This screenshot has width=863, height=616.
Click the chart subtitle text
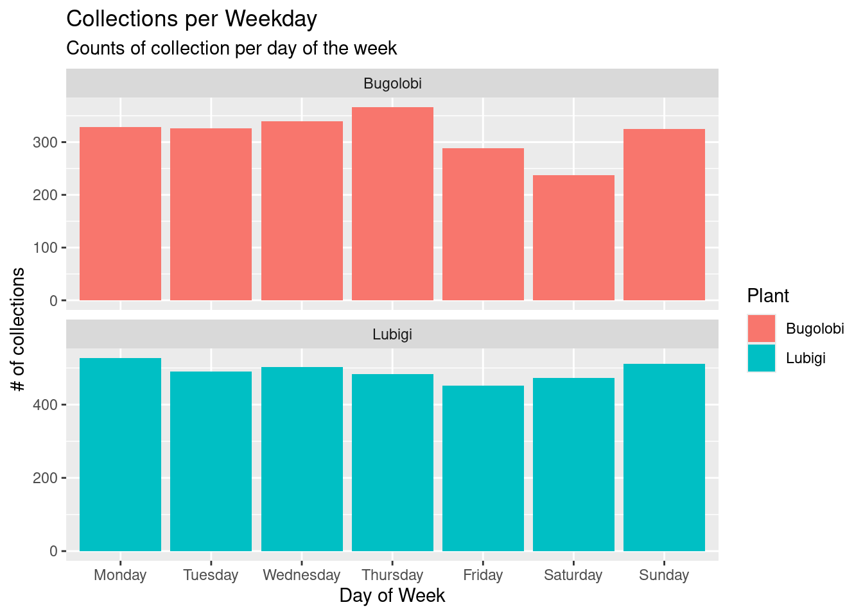coord(231,49)
